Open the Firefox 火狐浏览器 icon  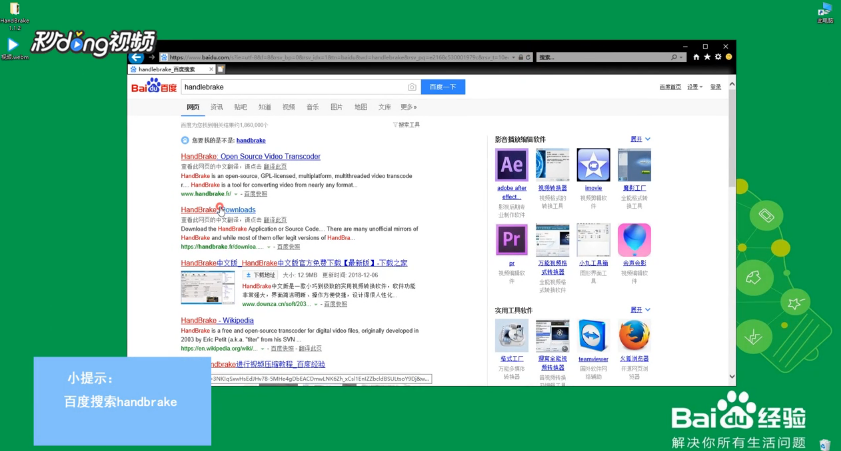(634, 336)
